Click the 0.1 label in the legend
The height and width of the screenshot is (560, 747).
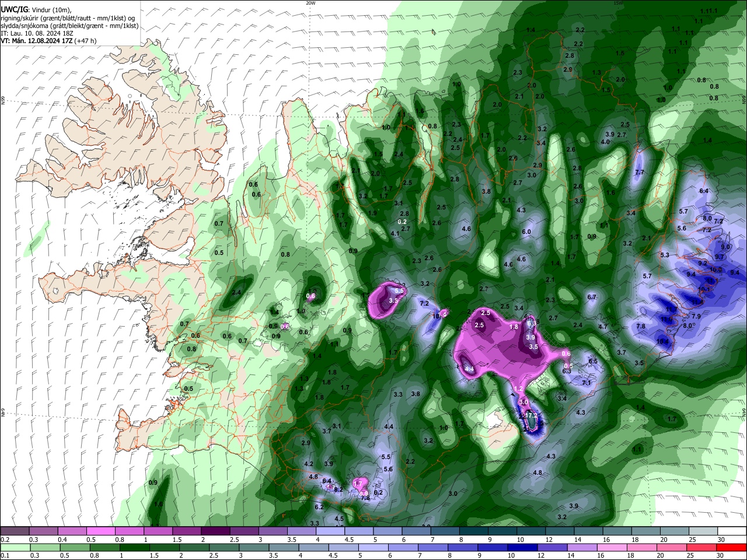[4, 555]
